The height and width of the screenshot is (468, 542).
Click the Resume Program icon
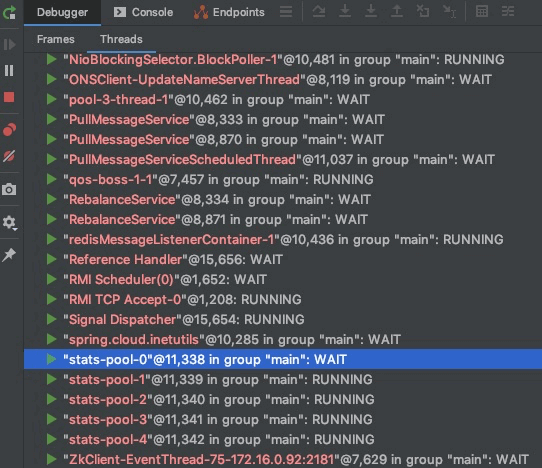(x=9, y=44)
